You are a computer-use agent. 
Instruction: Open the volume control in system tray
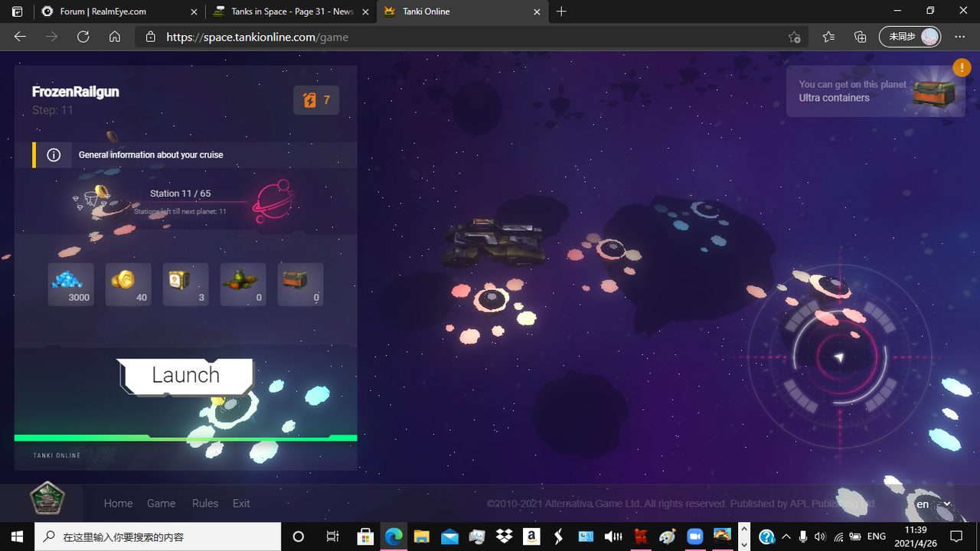click(x=820, y=536)
